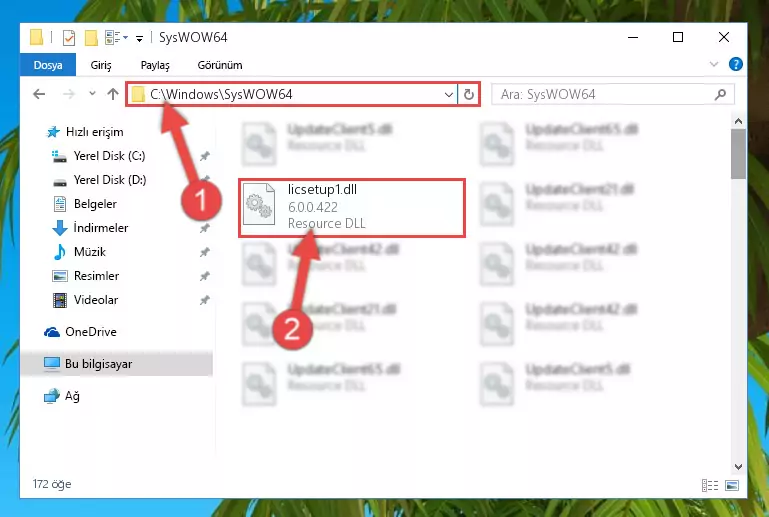Viewport: 769px width, 517px height.
Task: Open Resimler folder in sidebar
Action: (x=96, y=276)
